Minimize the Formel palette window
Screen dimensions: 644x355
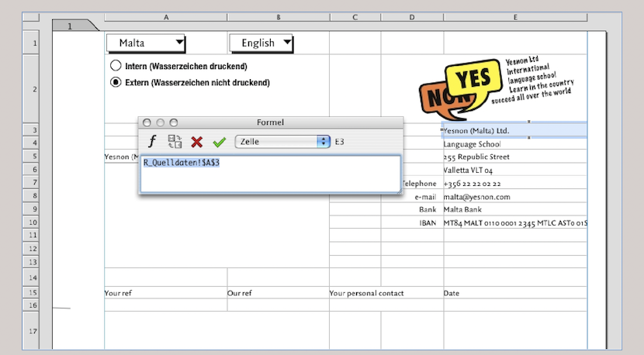tap(160, 122)
